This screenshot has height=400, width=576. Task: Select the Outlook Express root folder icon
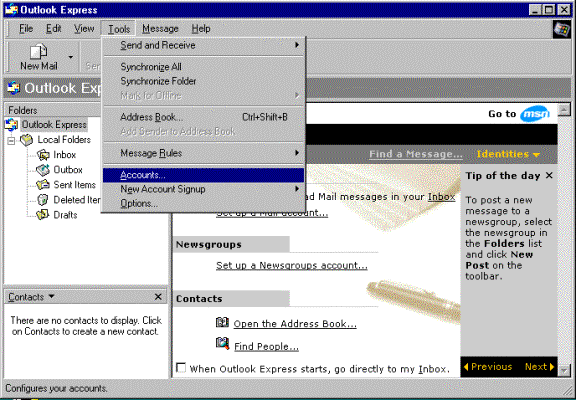coord(11,125)
